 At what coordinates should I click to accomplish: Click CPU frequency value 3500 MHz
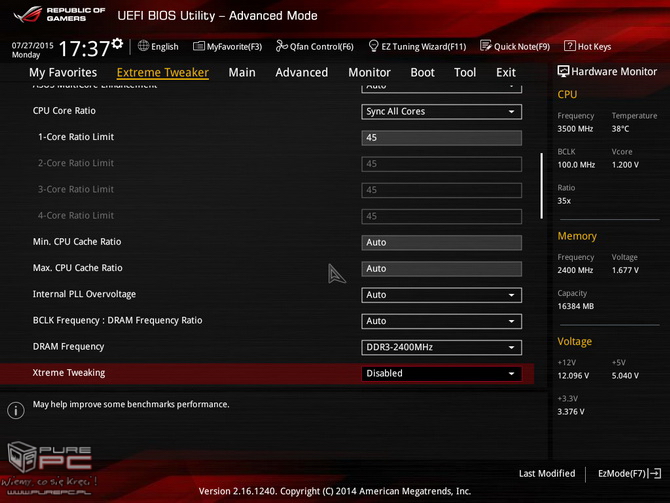pos(575,129)
